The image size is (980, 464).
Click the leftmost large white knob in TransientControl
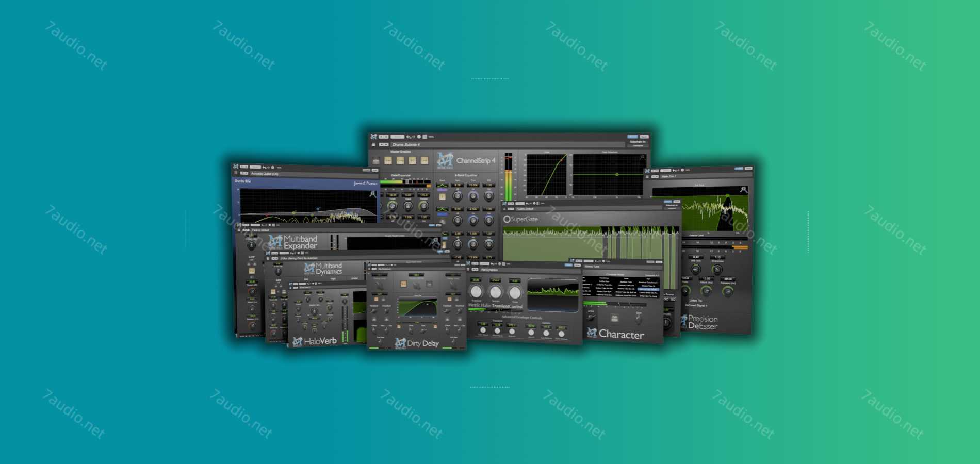(x=476, y=292)
